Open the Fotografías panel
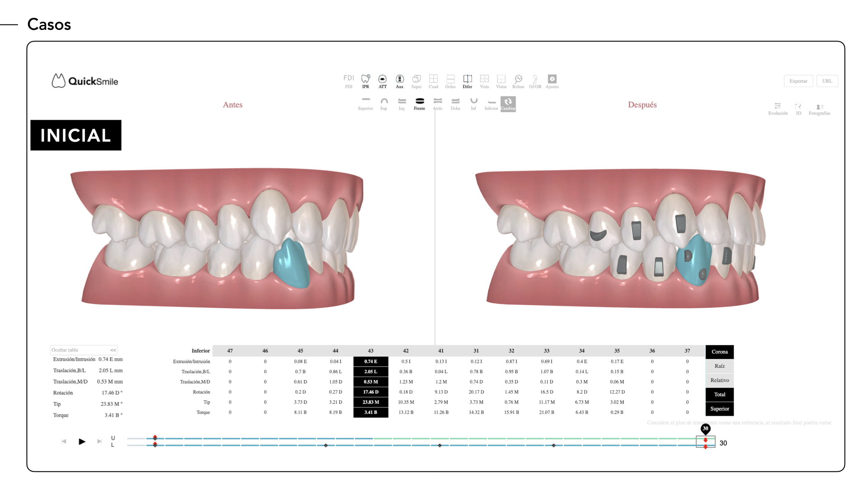Viewport: 868px width, 488px height. (x=820, y=109)
